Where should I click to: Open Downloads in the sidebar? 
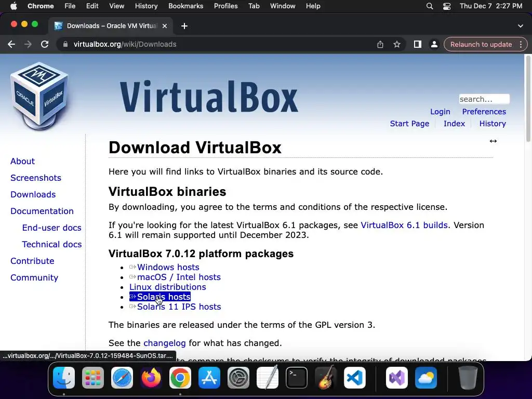pyautogui.click(x=33, y=194)
